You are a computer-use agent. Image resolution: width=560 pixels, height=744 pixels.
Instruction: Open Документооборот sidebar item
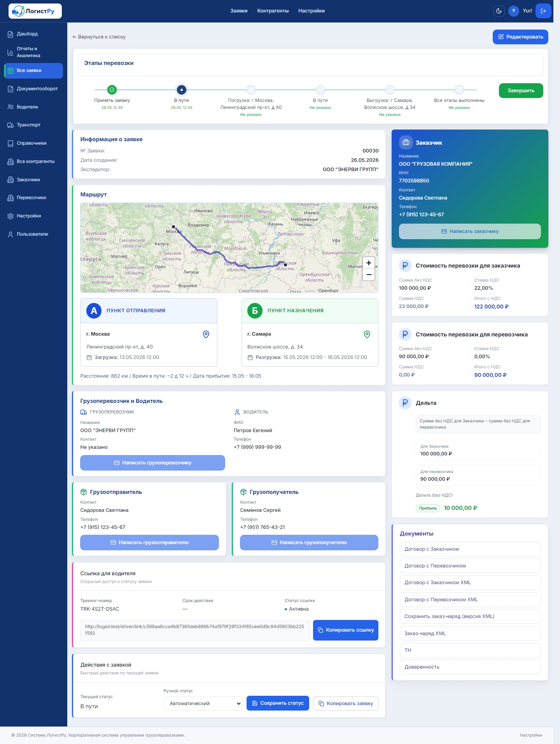pyautogui.click(x=33, y=89)
